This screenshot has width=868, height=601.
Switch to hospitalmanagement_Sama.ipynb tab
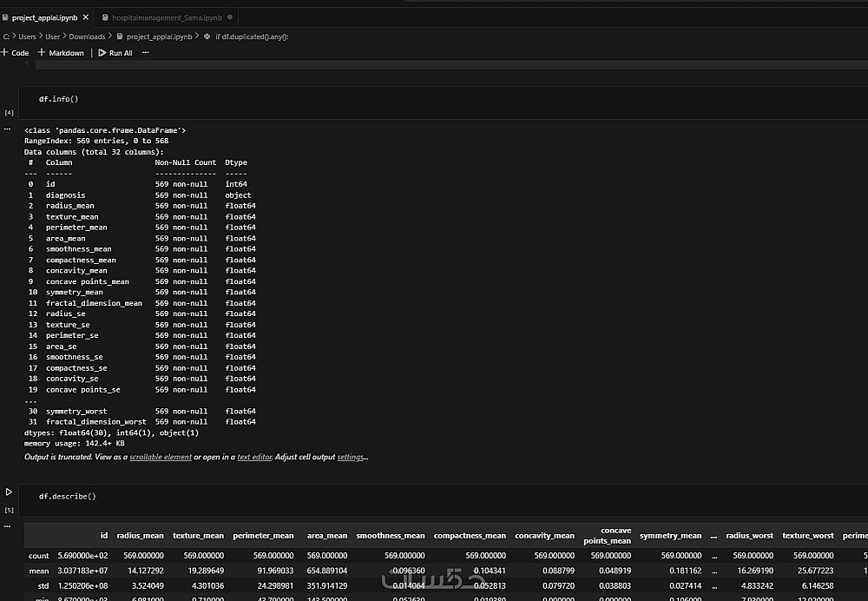tap(167, 17)
